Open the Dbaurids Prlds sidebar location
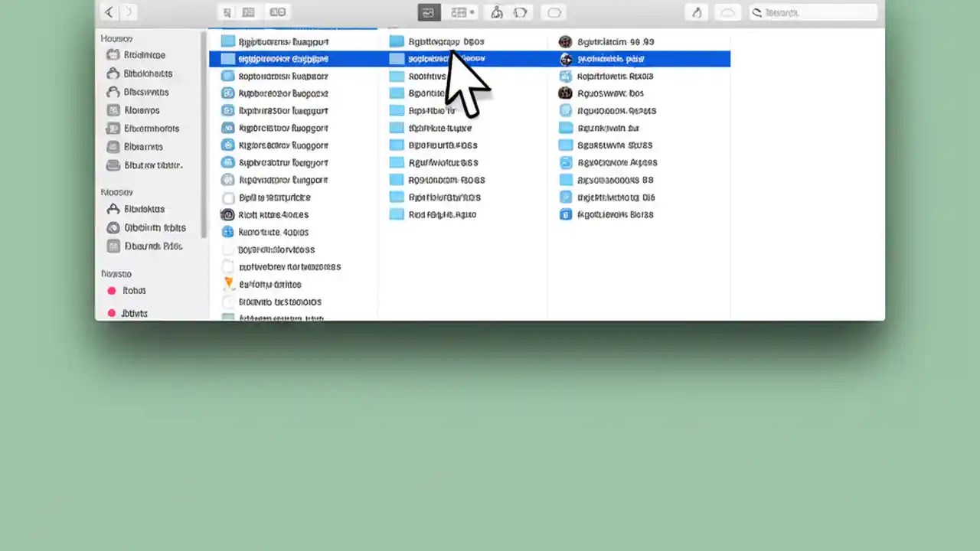 (152, 246)
